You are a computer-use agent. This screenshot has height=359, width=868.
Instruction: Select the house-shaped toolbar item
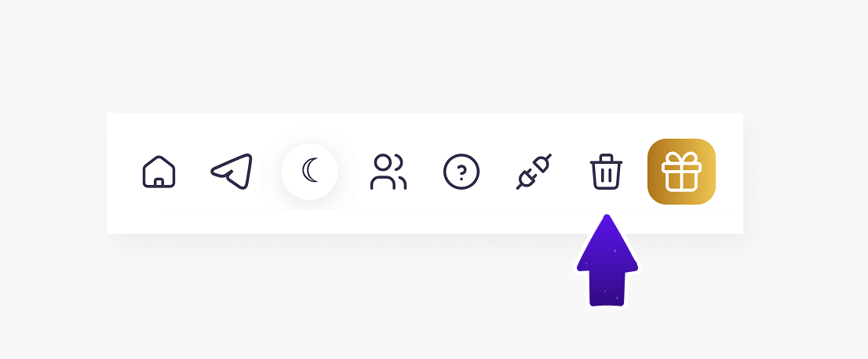point(159,172)
